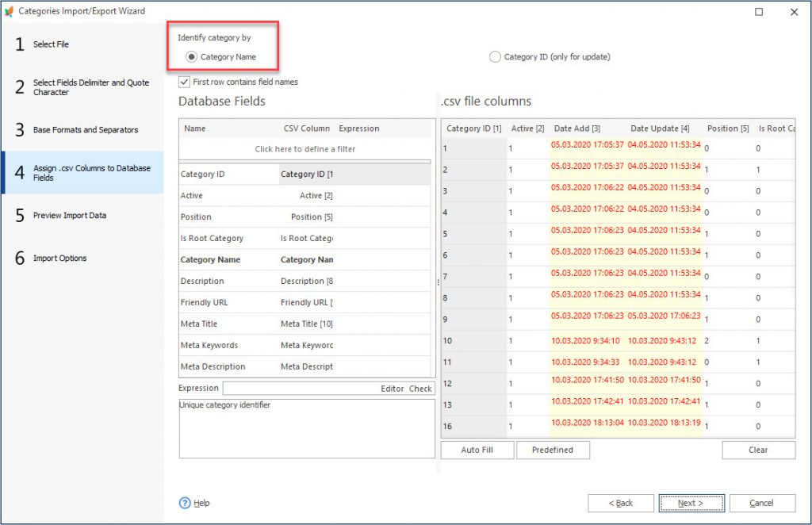Go back using the Back button
Screen dimensions: 812x525
point(621,502)
